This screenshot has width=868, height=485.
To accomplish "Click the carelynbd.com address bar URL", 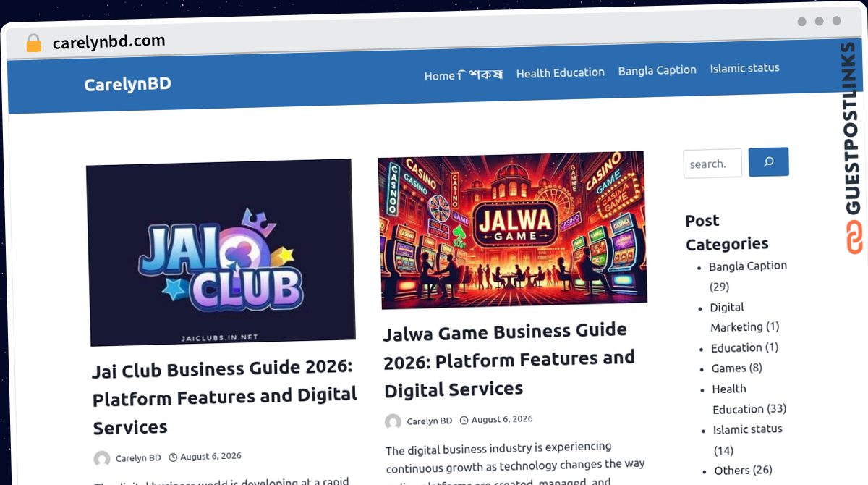I will pyautogui.click(x=109, y=41).
